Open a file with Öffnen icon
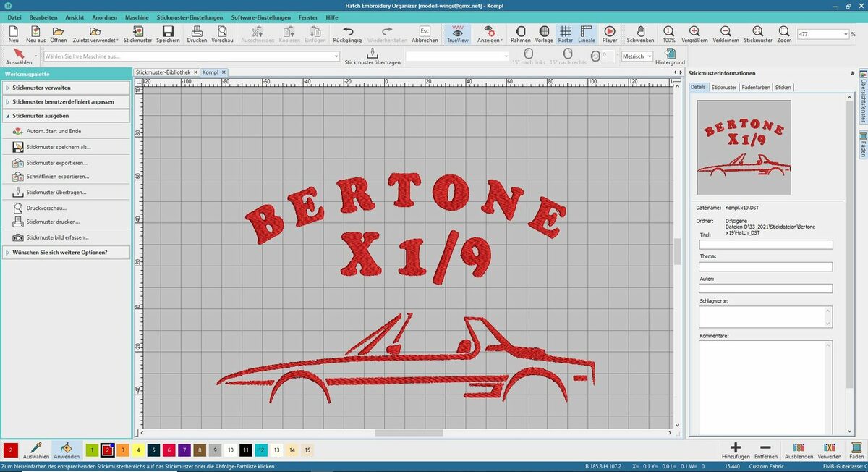 59,32
